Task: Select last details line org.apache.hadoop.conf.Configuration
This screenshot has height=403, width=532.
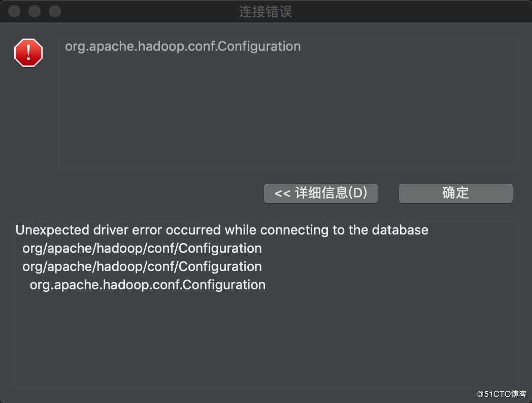Action: (x=148, y=285)
